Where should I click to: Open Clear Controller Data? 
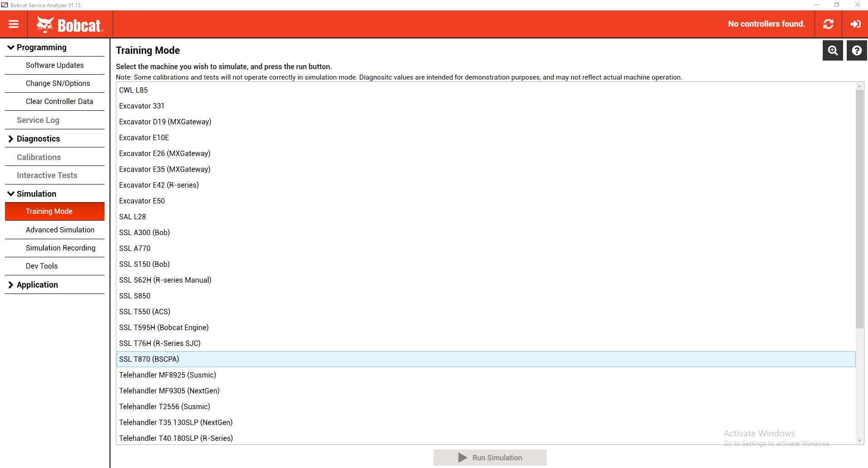click(x=59, y=101)
